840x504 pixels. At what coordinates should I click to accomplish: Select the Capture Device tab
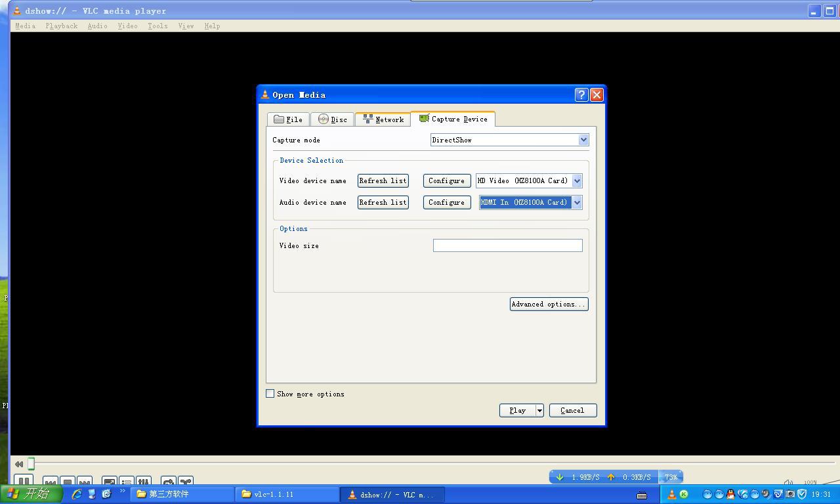(x=453, y=119)
